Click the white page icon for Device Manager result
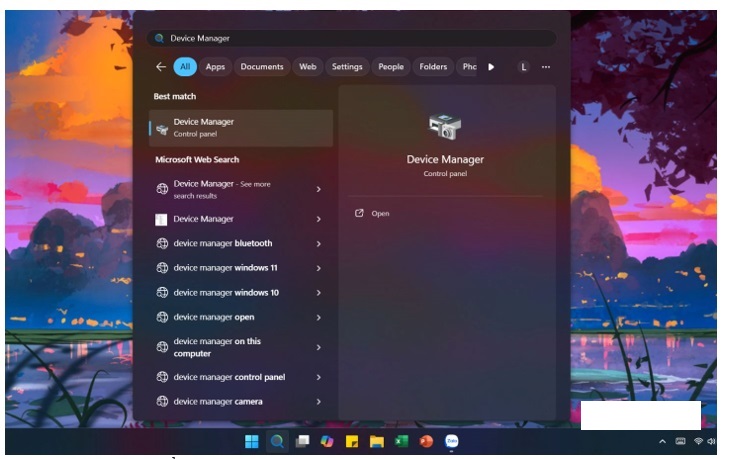This screenshot has height=459, width=732. 161,219
